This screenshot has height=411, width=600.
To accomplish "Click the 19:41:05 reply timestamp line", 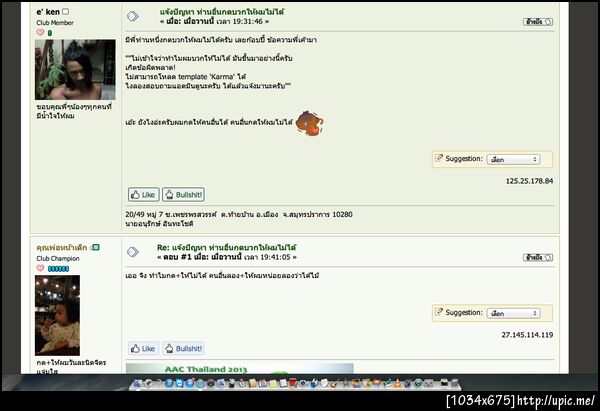I will [x=227, y=257].
